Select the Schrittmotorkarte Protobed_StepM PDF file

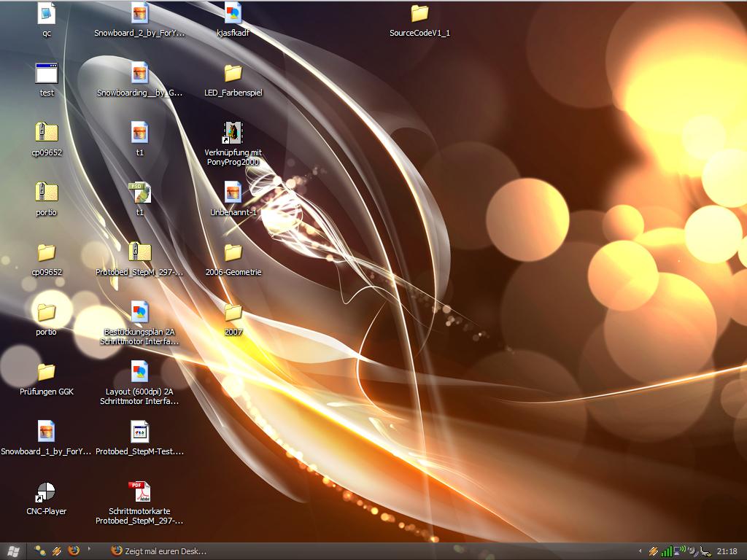tap(139, 492)
